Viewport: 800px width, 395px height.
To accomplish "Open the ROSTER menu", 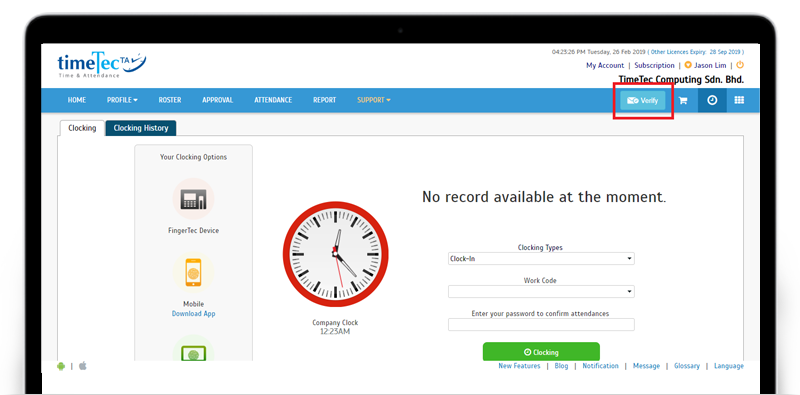I will click(x=170, y=100).
